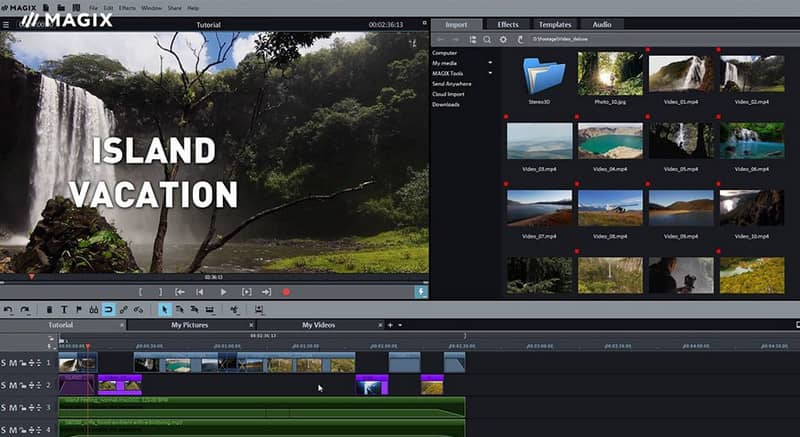The image size is (800, 437).
Task: Click the insert-into-timeline icon with down arrow
Action: click(259, 310)
